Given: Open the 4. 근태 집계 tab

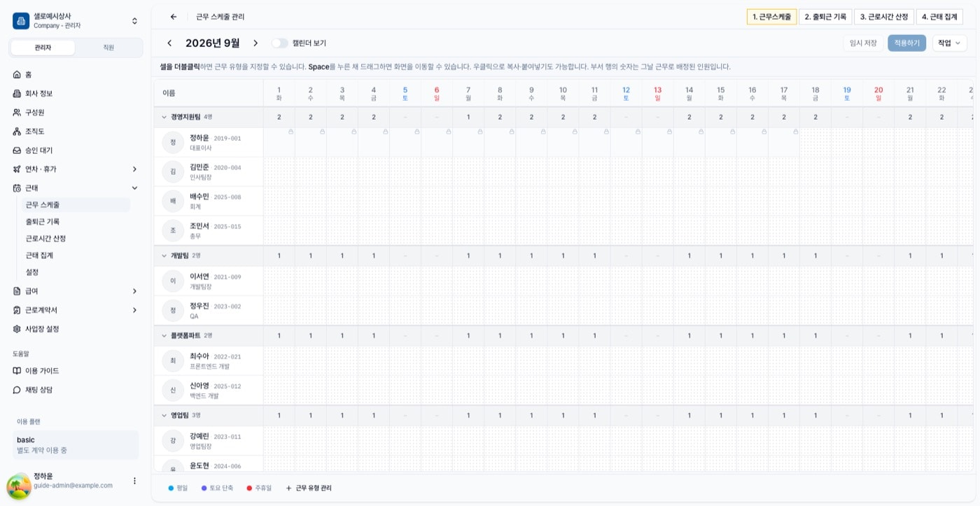Looking at the screenshot, I should tap(939, 17).
